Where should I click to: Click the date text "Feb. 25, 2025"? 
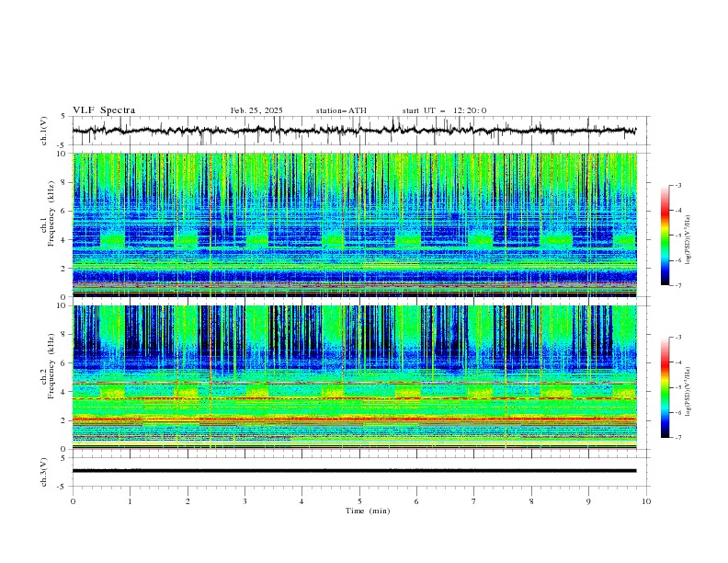256,110
